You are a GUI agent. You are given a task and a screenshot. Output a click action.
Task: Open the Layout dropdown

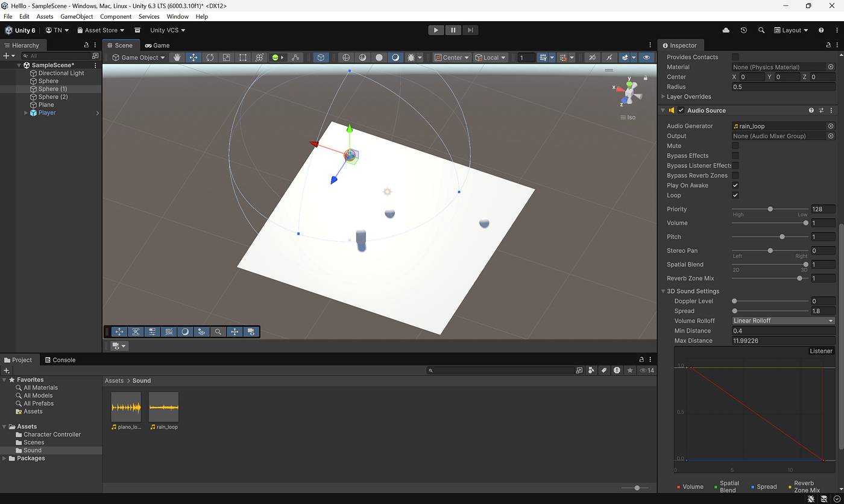coord(791,30)
